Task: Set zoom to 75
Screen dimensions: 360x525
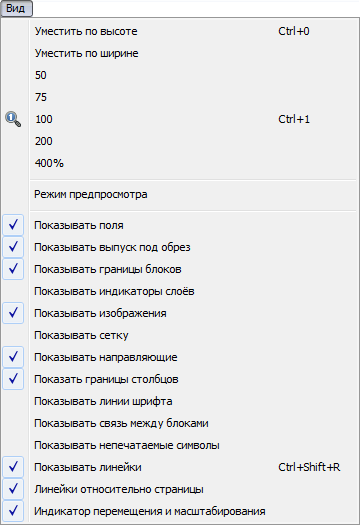Action: pos(179,97)
